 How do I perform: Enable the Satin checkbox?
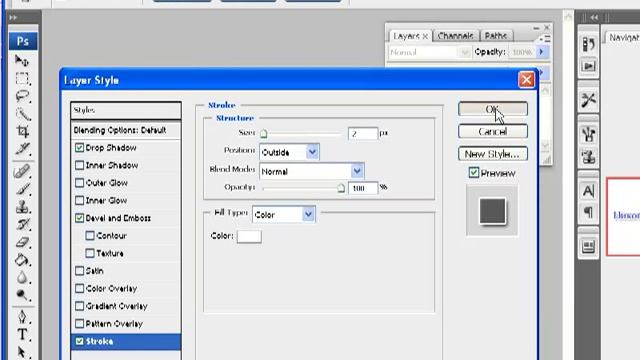point(79,271)
